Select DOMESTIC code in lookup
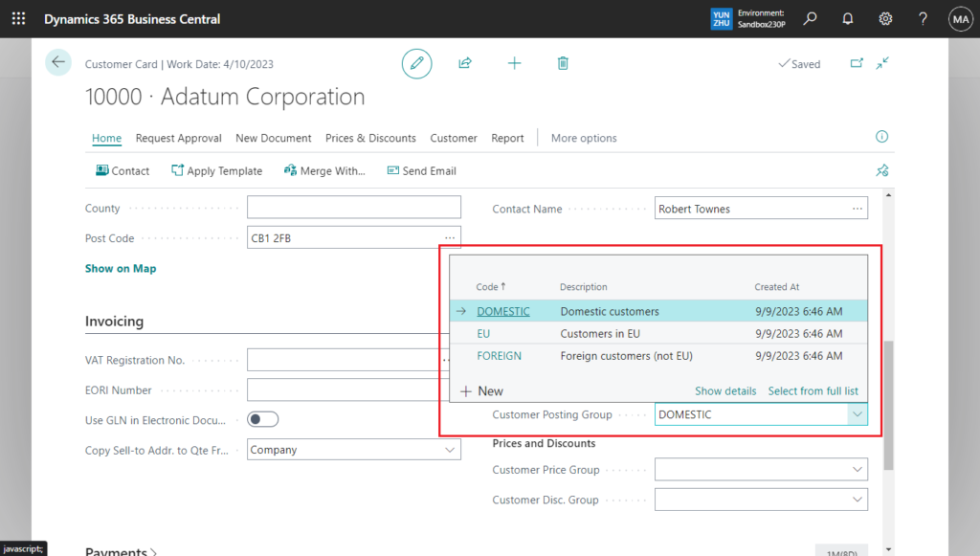 click(x=503, y=311)
